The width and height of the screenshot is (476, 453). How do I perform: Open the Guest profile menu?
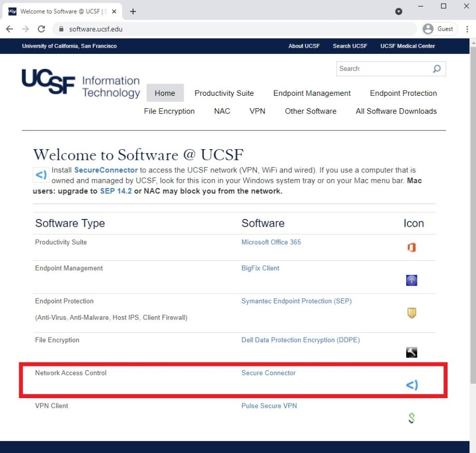pyautogui.click(x=438, y=29)
